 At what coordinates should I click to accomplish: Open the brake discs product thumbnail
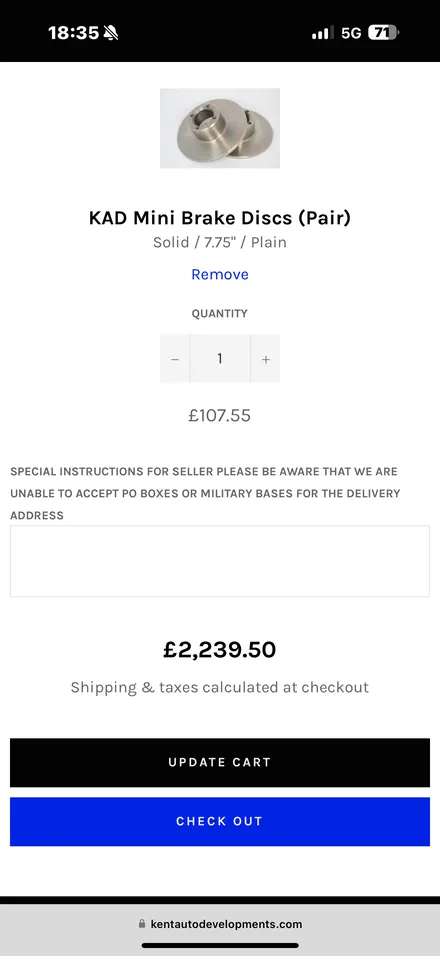(x=220, y=128)
